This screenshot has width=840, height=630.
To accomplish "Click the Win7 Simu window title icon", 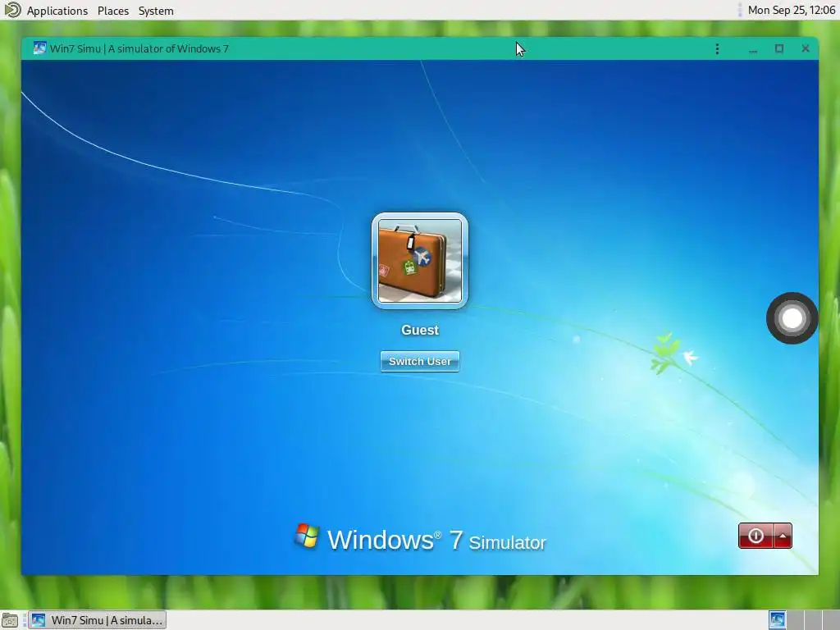I will pyautogui.click(x=39, y=48).
